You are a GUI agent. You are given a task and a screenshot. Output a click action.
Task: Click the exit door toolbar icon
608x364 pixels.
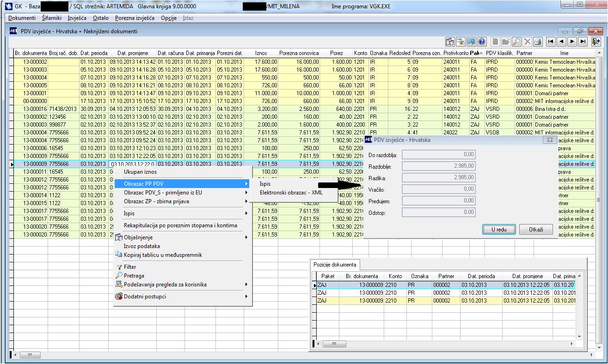pyautogui.click(x=596, y=42)
